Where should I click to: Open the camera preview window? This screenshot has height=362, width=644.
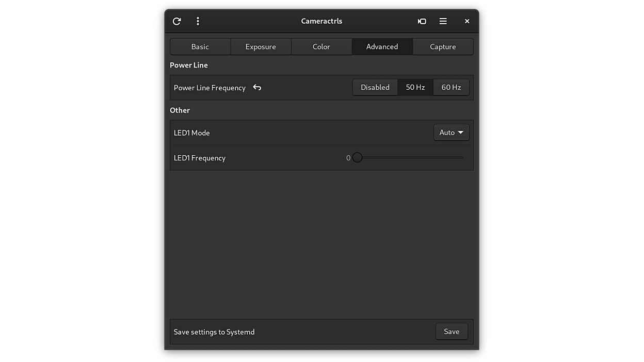click(422, 21)
